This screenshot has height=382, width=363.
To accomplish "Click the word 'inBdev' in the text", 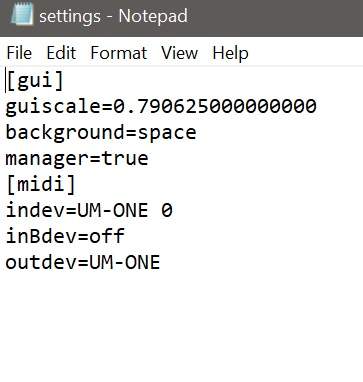I will 41,236.
